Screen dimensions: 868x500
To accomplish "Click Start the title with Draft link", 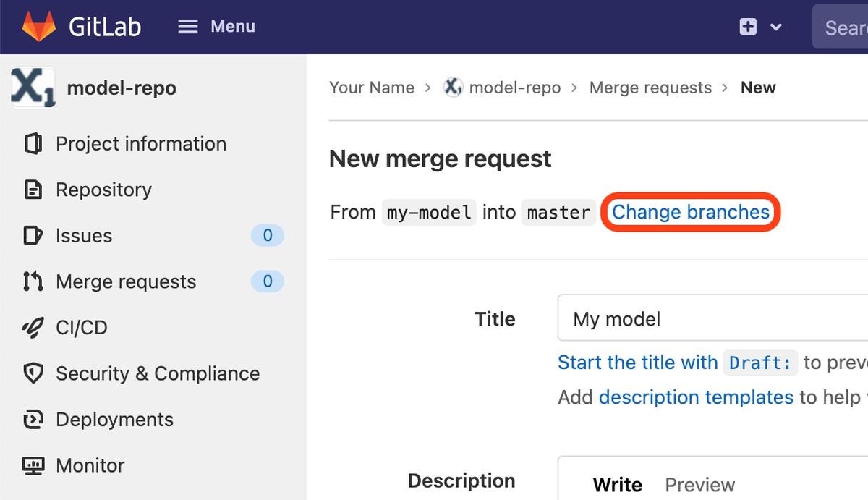I will point(637,362).
